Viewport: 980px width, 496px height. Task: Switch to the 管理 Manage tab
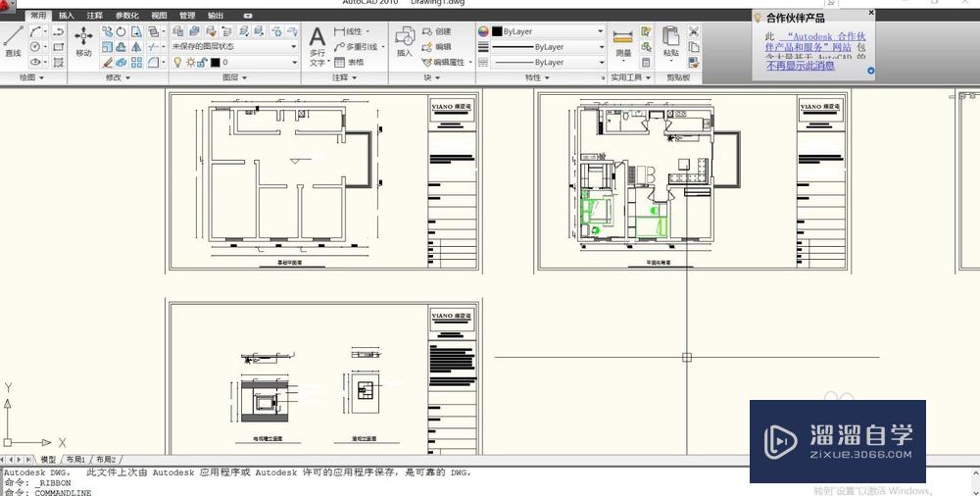point(187,15)
